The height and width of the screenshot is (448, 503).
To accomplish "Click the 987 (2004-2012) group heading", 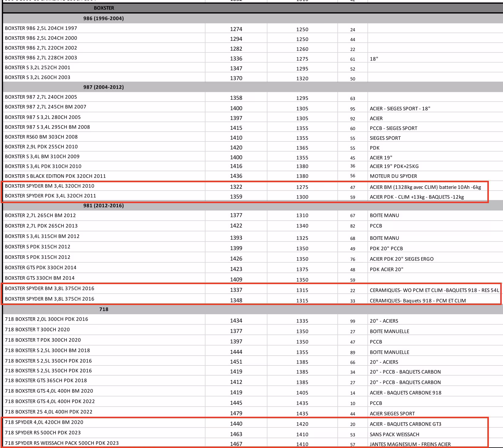I will point(104,87).
